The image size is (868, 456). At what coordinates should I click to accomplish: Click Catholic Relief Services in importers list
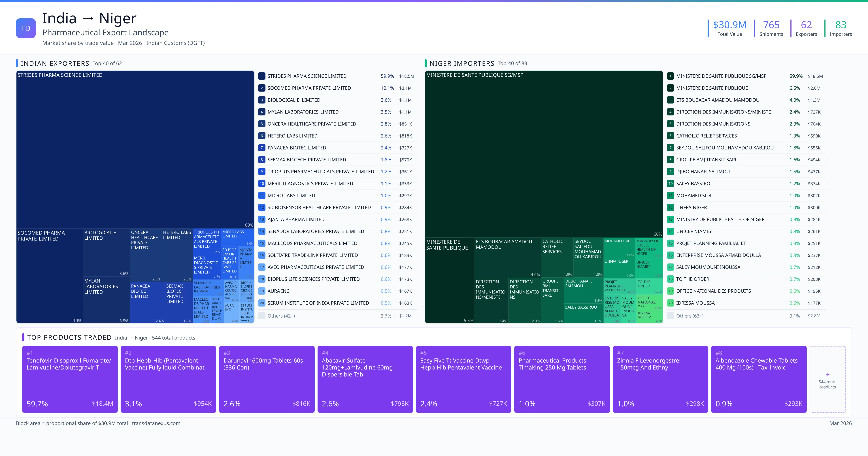(x=706, y=136)
